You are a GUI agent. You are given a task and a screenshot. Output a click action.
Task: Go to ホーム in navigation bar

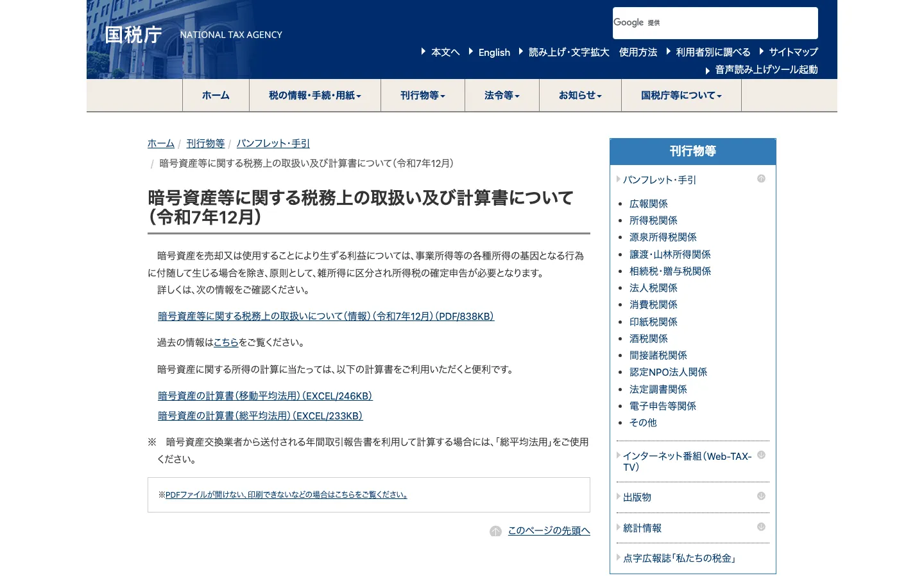pyautogui.click(x=216, y=95)
